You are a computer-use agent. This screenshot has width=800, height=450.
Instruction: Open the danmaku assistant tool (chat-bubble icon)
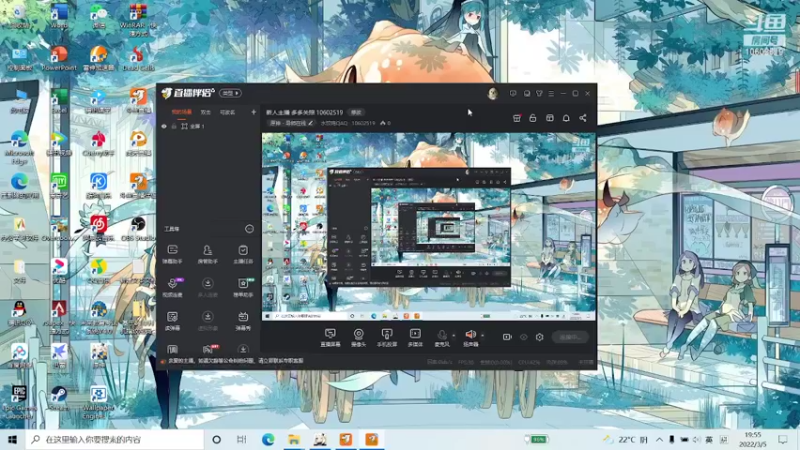click(x=172, y=253)
